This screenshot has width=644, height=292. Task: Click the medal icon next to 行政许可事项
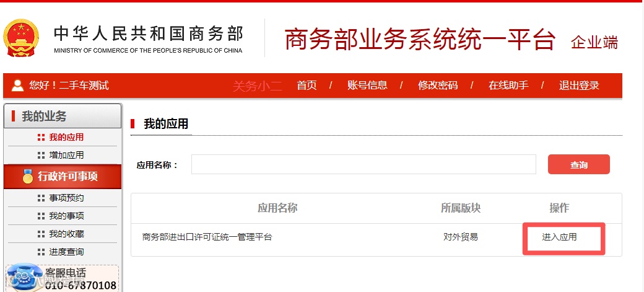coord(27,177)
